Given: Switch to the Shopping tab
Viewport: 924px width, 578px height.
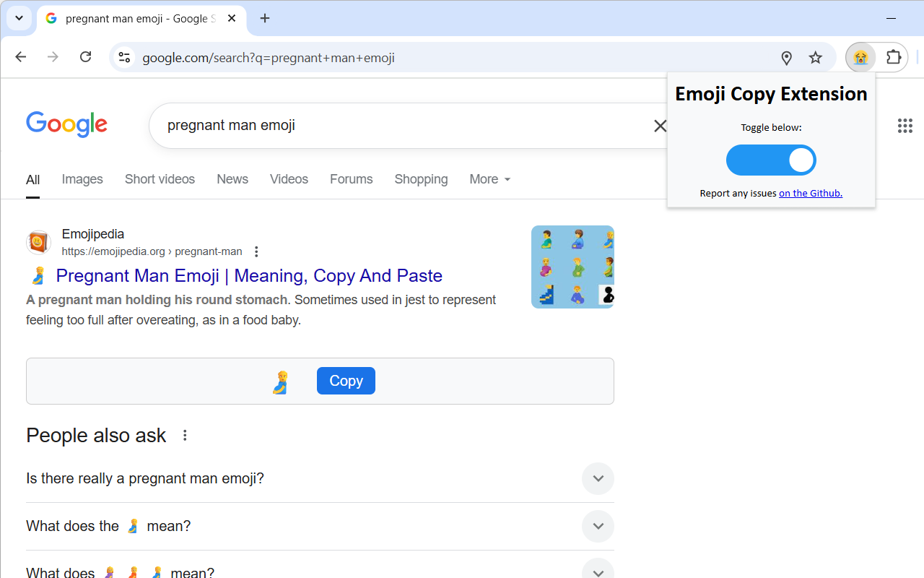Looking at the screenshot, I should [421, 179].
